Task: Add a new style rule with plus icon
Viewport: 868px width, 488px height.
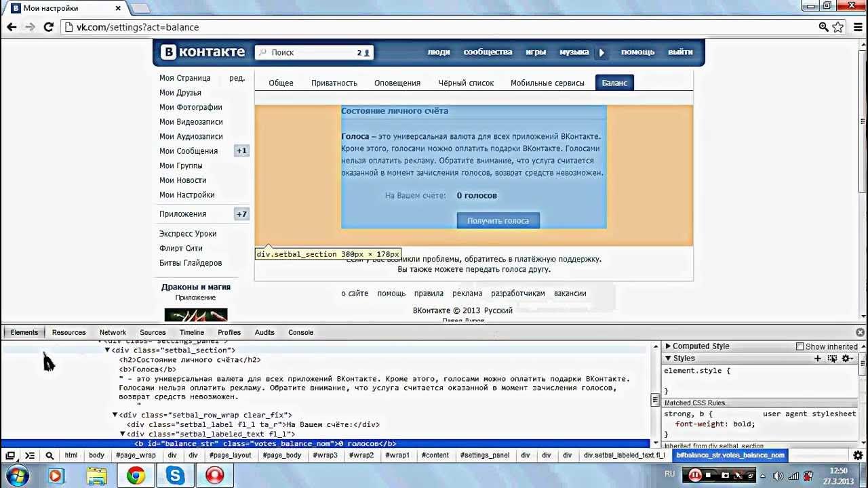Action: tap(818, 358)
